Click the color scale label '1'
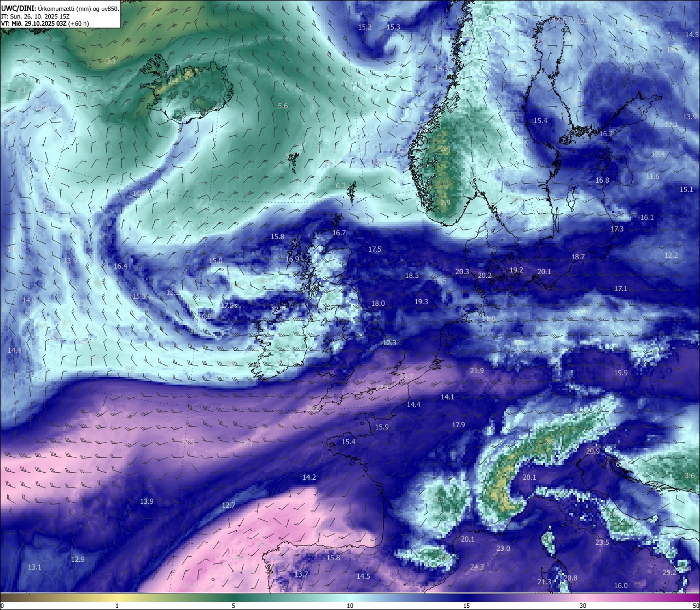 [117, 606]
